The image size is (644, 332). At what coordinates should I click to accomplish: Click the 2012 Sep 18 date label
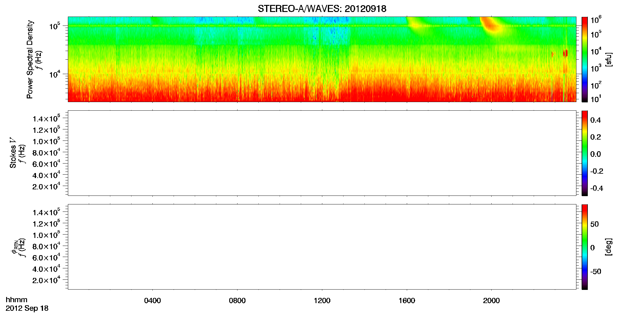(x=27, y=308)
